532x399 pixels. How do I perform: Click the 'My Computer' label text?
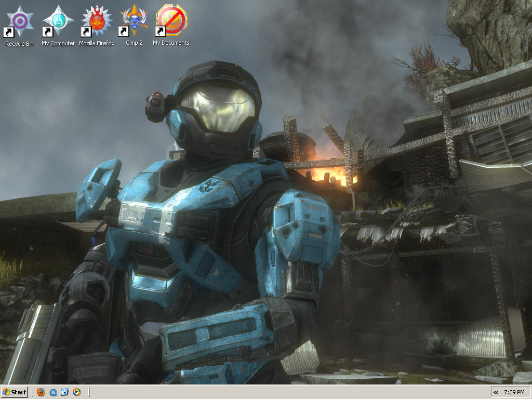tap(58, 44)
